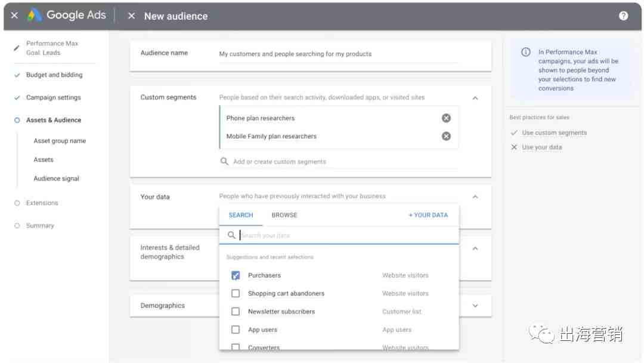
Task: Click 'Mobile Family plan researchers' segment name
Action: [x=271, y=136]
